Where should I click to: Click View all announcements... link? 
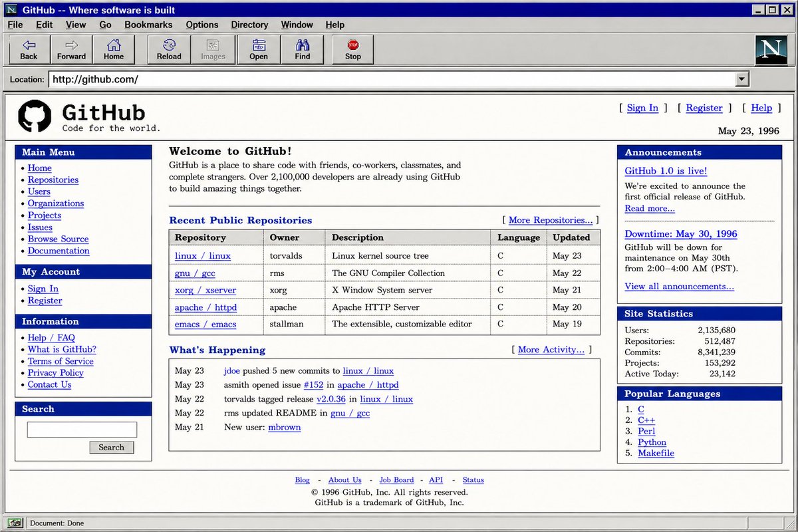coord(679,287)
